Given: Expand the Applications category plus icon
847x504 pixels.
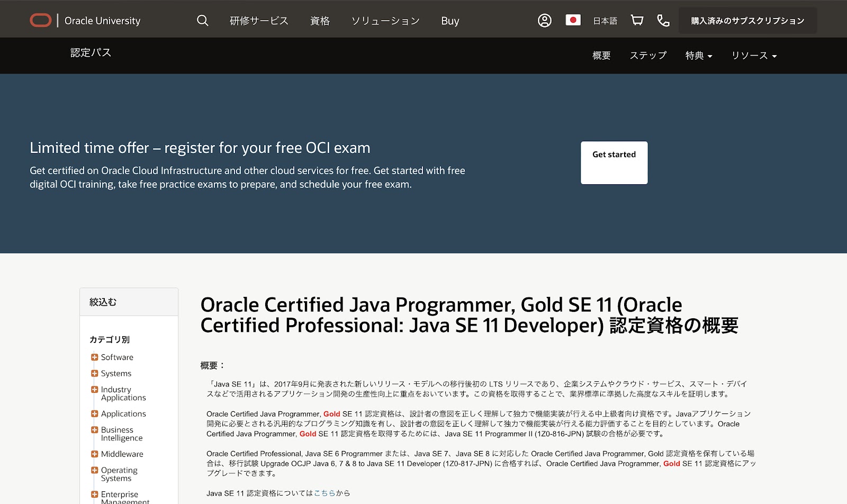Looking at the screenshot, I should 94,414.
